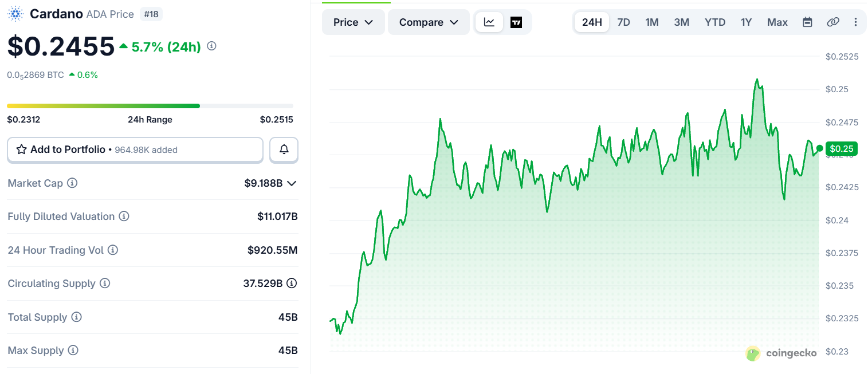Click the bell price alert button

[x=284, y=149]
